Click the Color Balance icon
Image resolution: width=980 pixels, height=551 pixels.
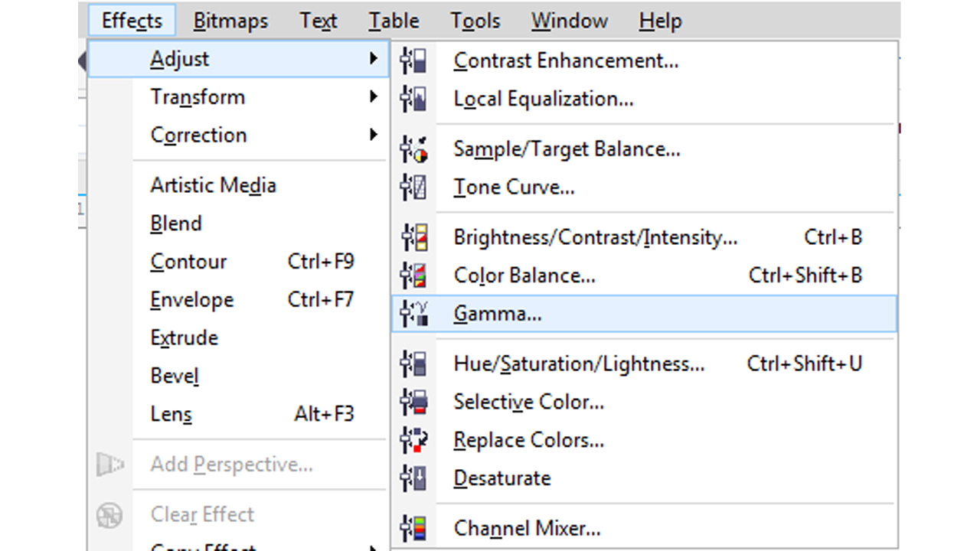pos(414,275)
